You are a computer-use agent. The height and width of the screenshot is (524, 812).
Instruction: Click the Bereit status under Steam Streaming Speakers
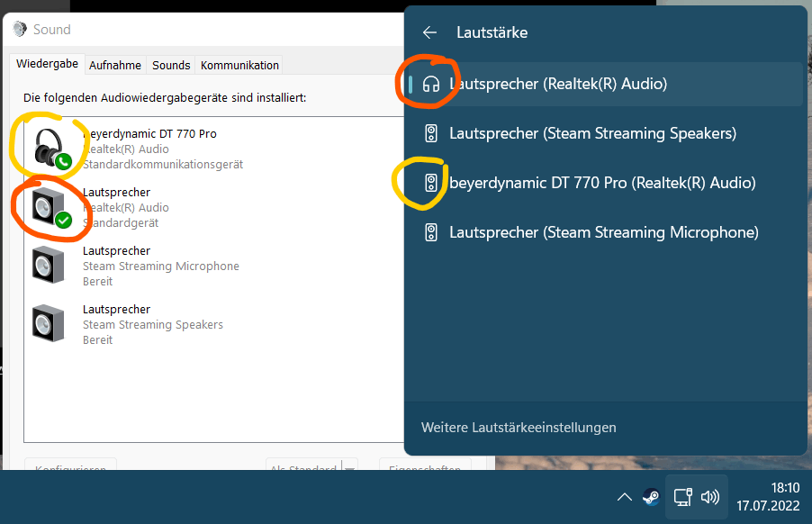click(x=97, y=340)
